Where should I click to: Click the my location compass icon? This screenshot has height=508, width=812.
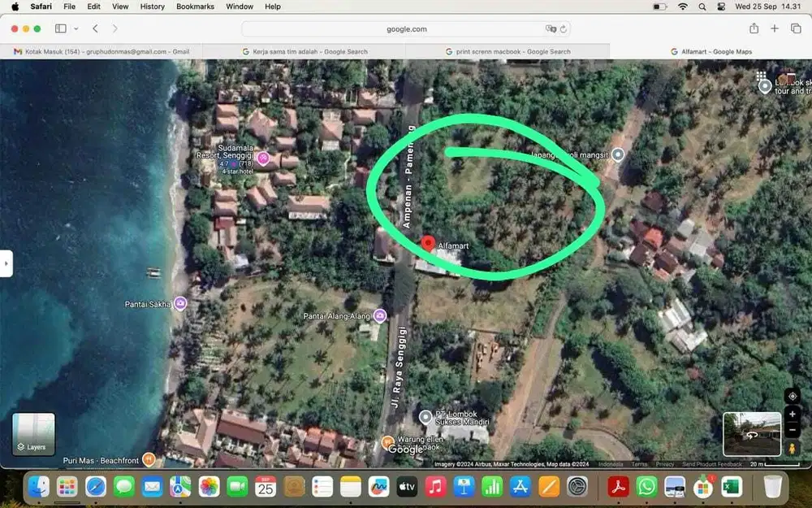(x=792, y=396)
